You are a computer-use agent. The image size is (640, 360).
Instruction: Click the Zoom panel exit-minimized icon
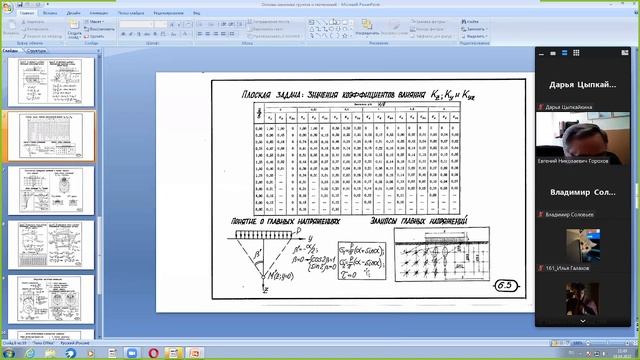(625, 53)
